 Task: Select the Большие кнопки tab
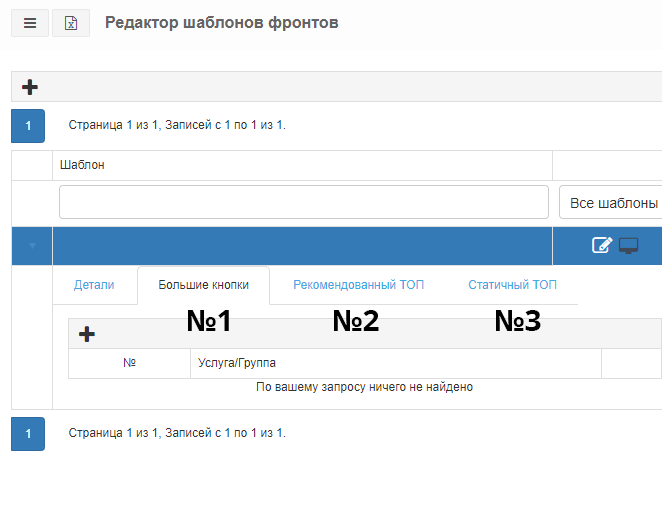[x=203, y=285]
